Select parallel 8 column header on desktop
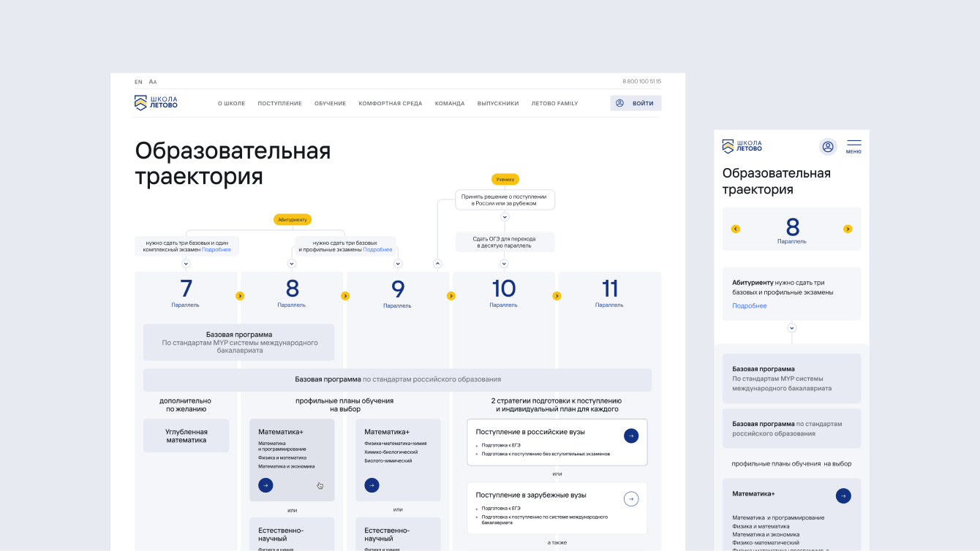The width and height of the screenshot is (980, 551). pyautogui.click(x=292, y=292)
